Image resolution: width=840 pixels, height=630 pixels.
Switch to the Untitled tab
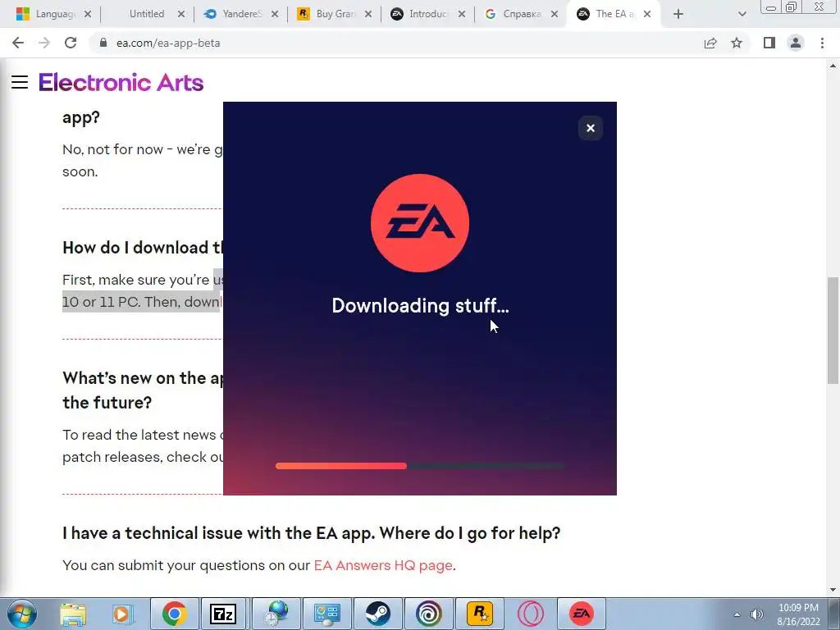(147, 14)
